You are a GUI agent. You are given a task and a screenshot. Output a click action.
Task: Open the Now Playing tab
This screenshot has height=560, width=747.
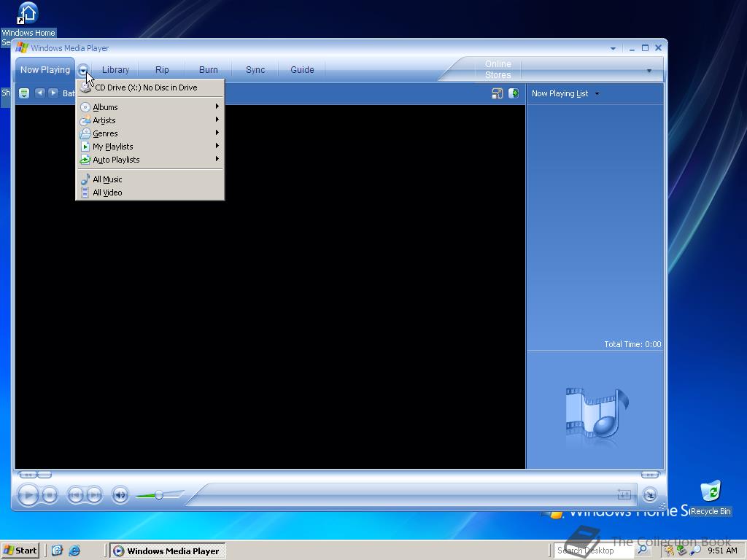point(44,69)
